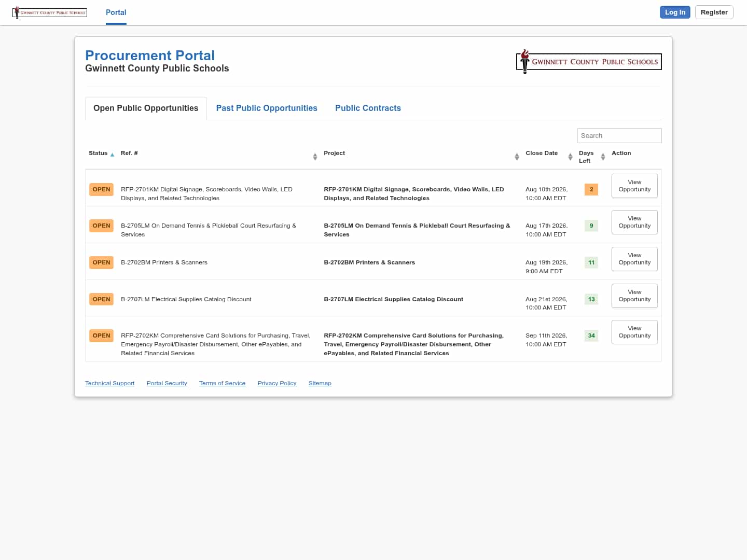The height and width of the screenshot is (560, 747).
Task: Sort by Close Date column arrows
Action: tap(570, 157)
